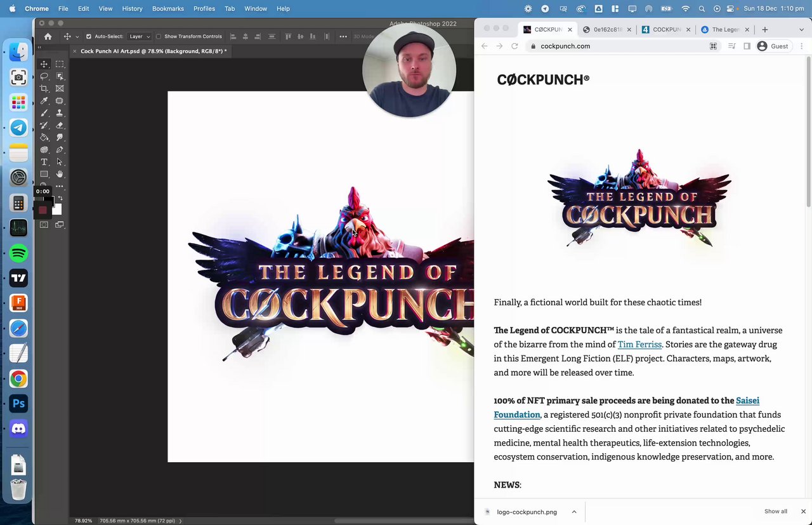Select the Paint Bucket tool
Viewport: 812px width, 525px height.
click(44, 137)
